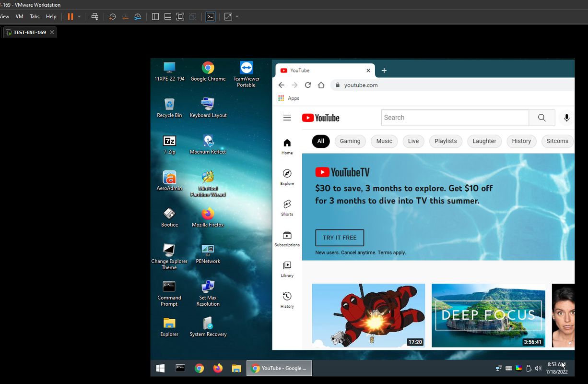Open the Windows Start menu
Screen dimensions: 588x384
[161, 368]
